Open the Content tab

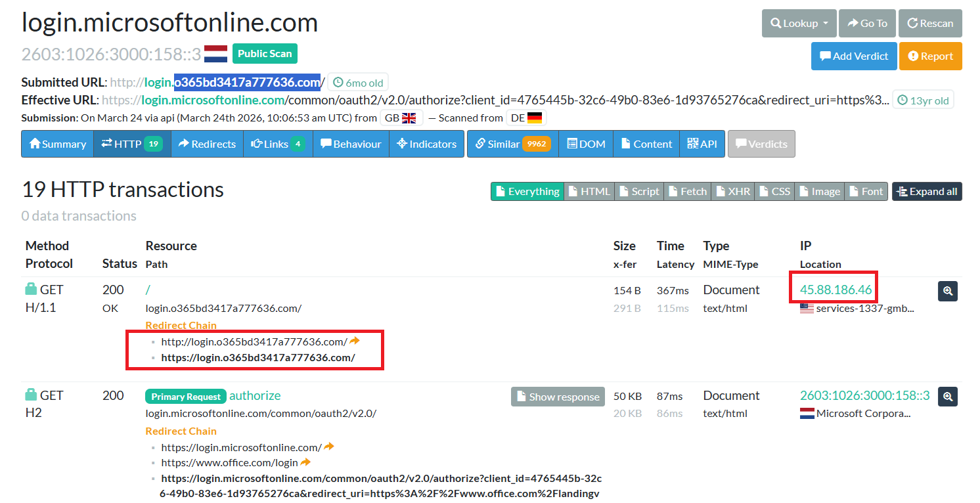click(646, 144)
